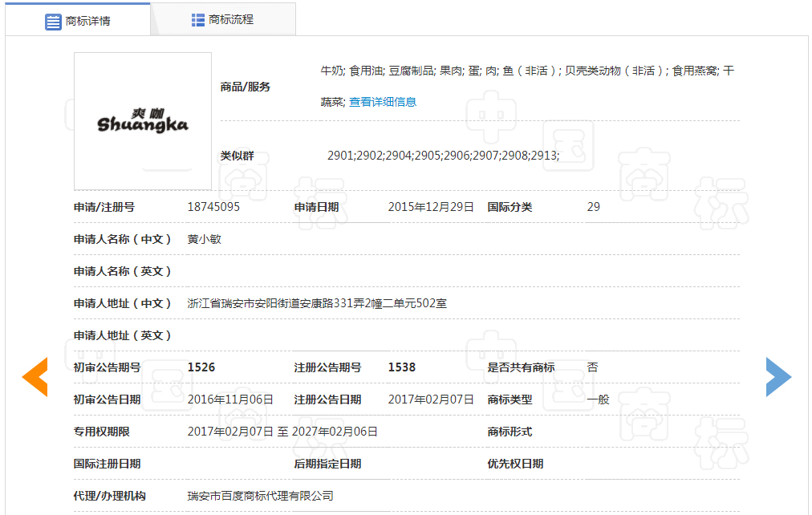Click the registration date 2017年02月07日

coord(431,399)
